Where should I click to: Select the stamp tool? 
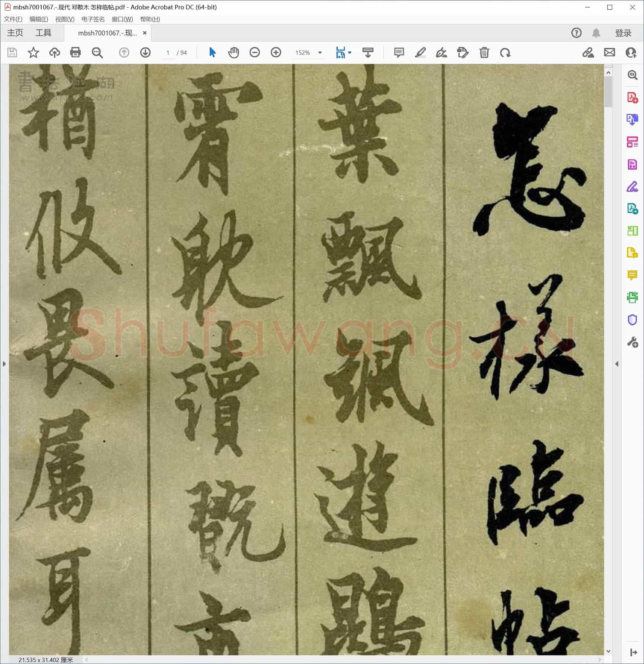(462, 52)
